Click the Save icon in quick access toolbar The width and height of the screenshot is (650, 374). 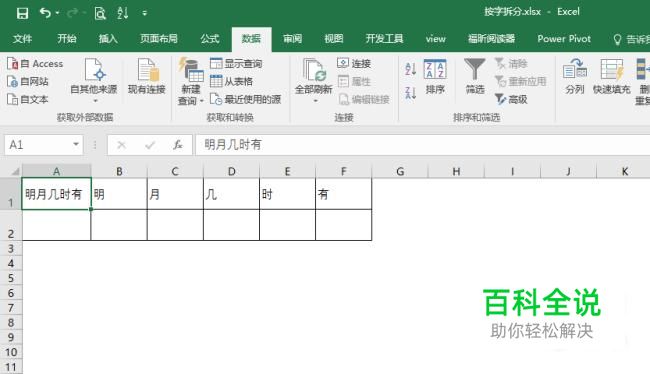22,13
